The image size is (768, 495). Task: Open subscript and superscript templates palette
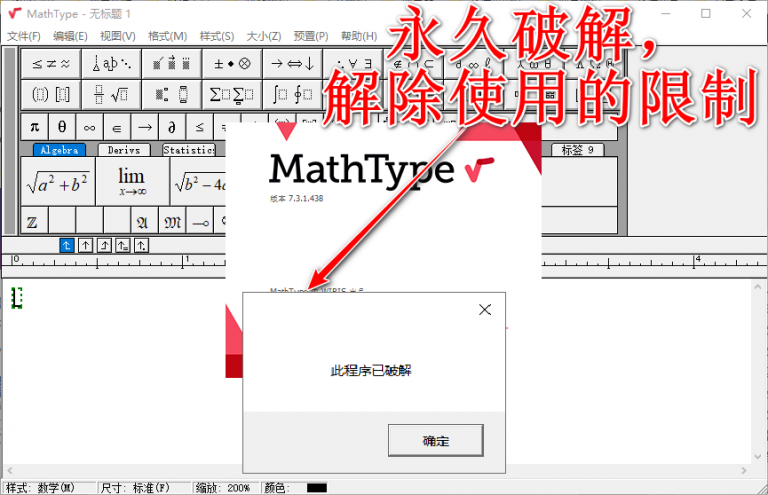click(x=171, y=94)
